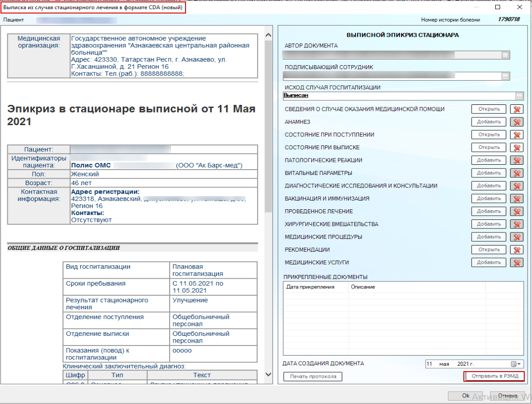This screenshot has width=532, height=404.
Task: Select the ОБЩИЕ ДАННЫЕ О ГОСПИТАЛИЗАЦИИ heading
Action: pyautogui.click(x=64, y=248)
